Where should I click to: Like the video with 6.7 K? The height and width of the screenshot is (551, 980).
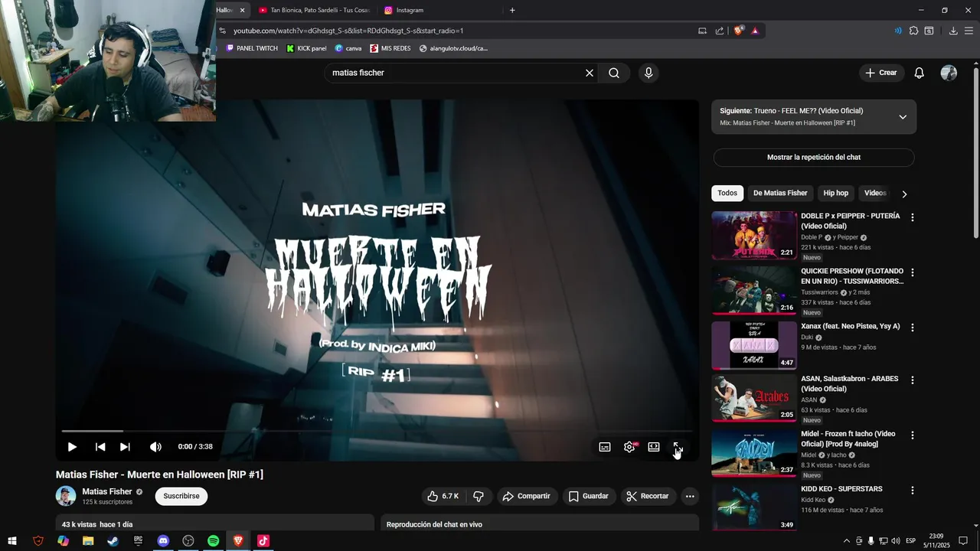pos(443,496)
